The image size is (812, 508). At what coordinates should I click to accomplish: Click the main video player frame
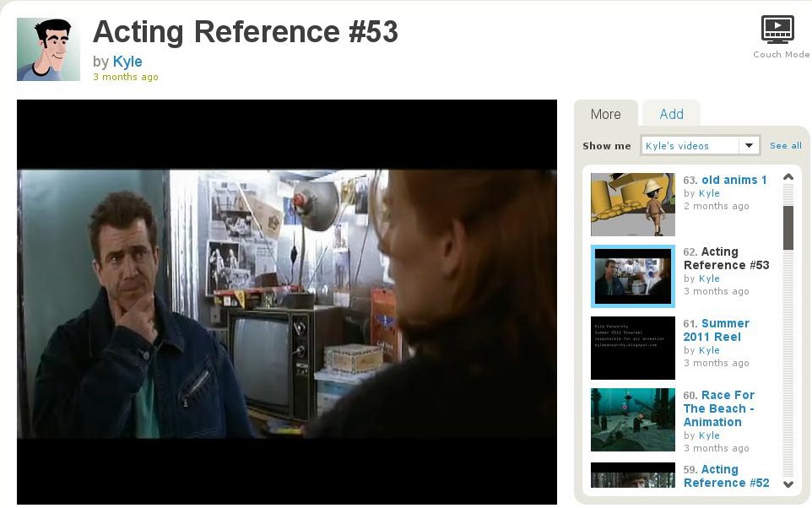[287, 302]
